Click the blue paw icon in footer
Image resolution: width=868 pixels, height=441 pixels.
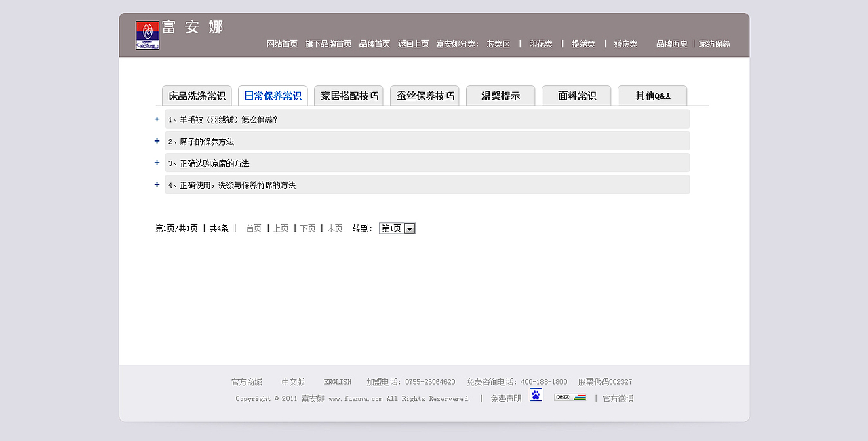pyautogui.click(x=536, y=394)
